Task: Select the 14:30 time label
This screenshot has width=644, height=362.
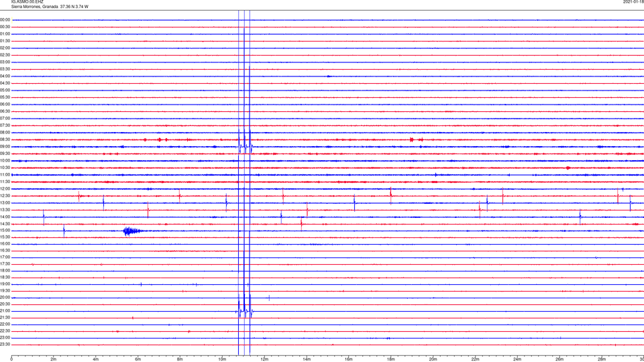Action: coord(5,224)
